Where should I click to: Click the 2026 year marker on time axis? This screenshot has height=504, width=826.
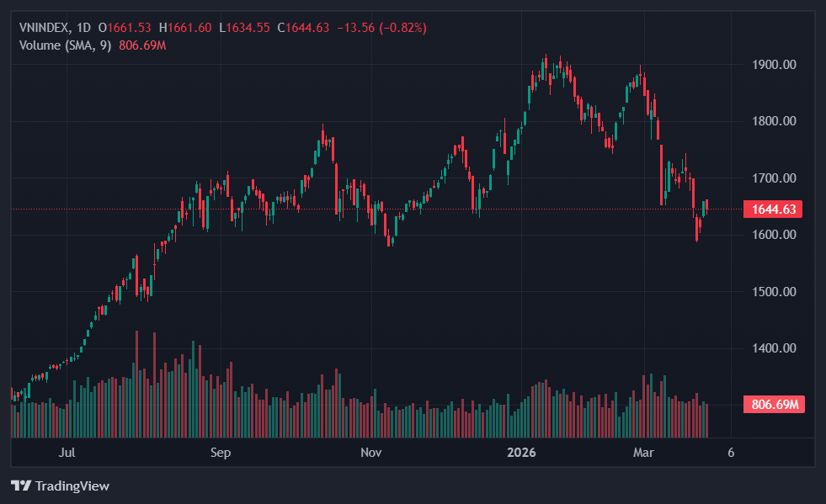click(522, 453)
